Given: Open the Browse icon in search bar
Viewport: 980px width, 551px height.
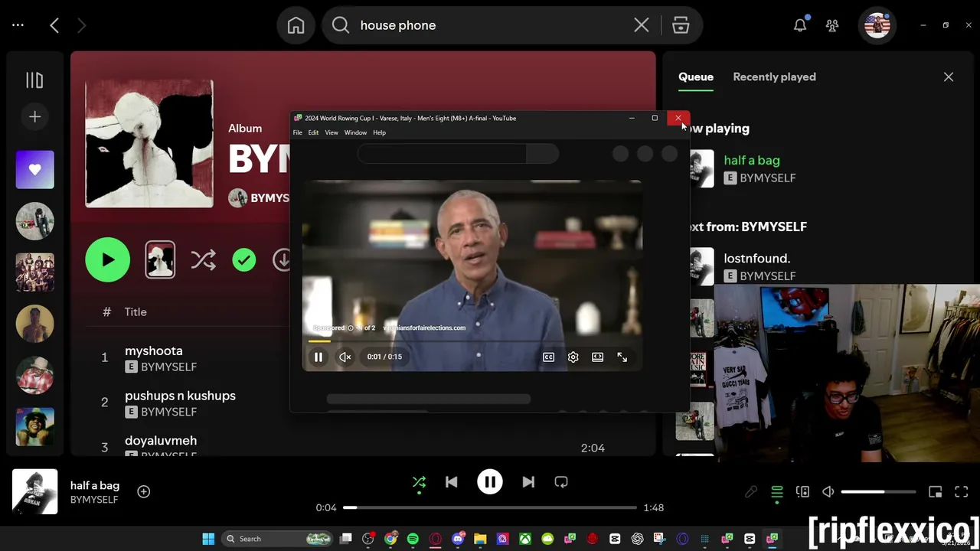Looking at the screenshot, I should point(681,25).
